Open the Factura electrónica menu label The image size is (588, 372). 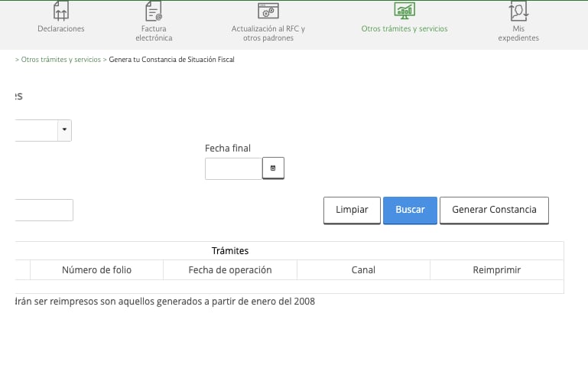154,33
